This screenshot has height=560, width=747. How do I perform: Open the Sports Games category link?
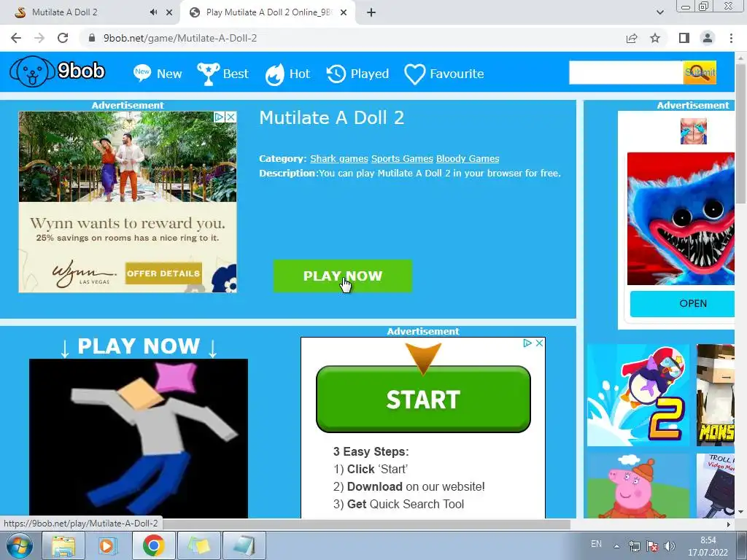point(402,158)
